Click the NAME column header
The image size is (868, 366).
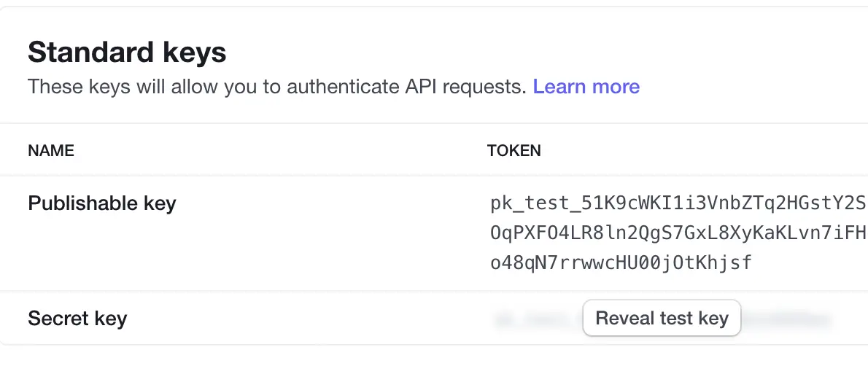click(51, 151)
